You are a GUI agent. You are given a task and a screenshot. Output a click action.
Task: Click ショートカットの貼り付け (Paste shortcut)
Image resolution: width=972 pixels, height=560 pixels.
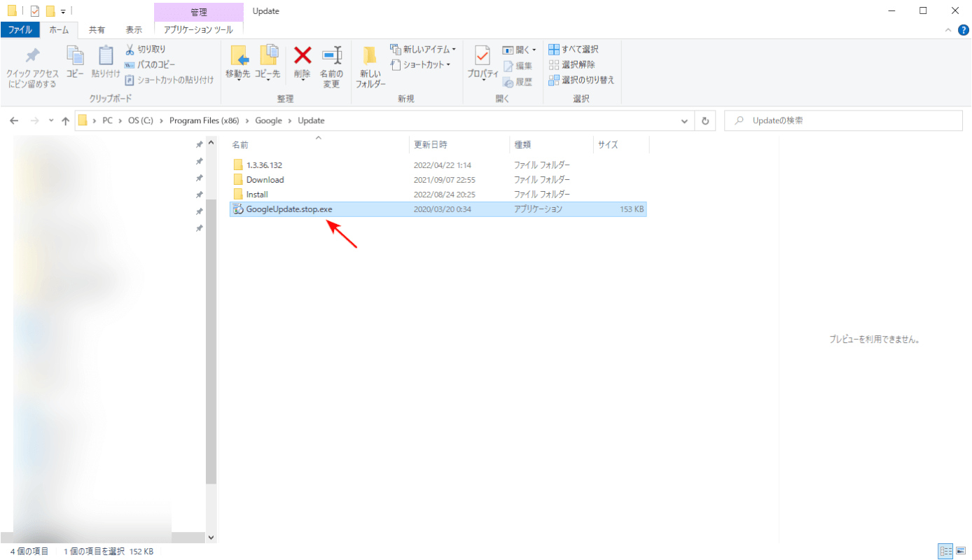[169, 80]
